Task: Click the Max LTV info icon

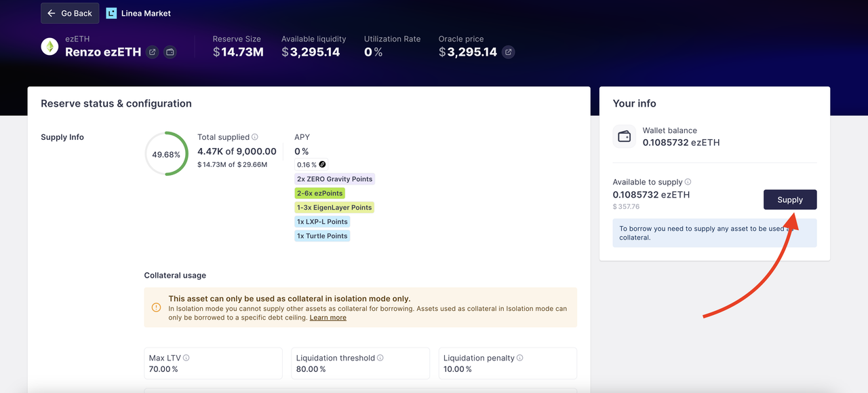Action: [186, 358]
